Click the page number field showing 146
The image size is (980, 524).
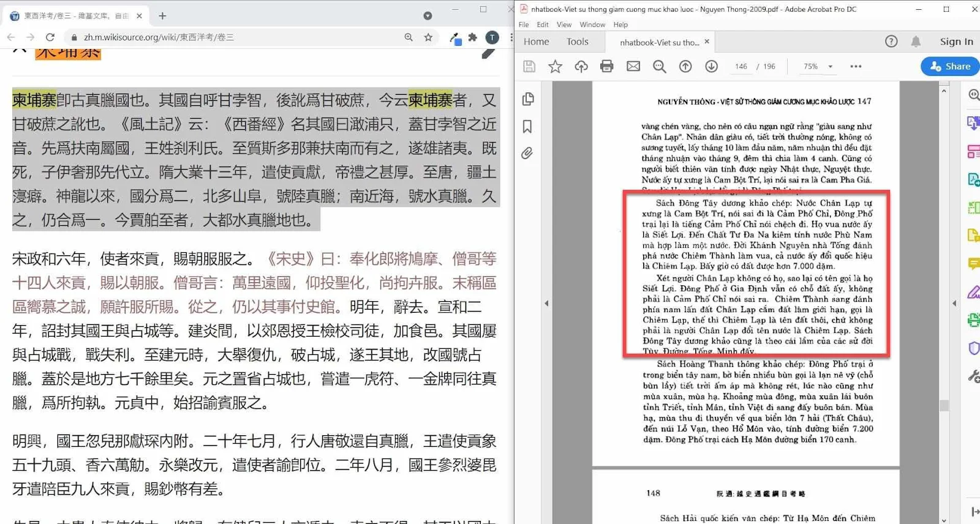pyautogui.click(x=741, y=66)
